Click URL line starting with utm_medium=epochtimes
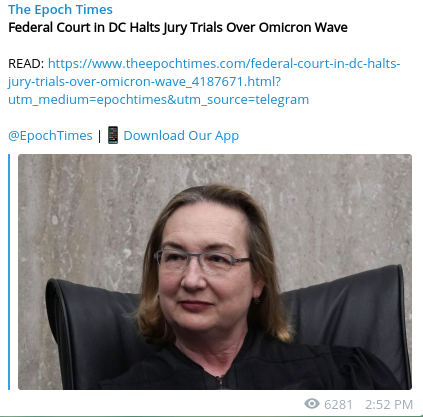The height and width of the screenshot is (417, 423). 159,100
